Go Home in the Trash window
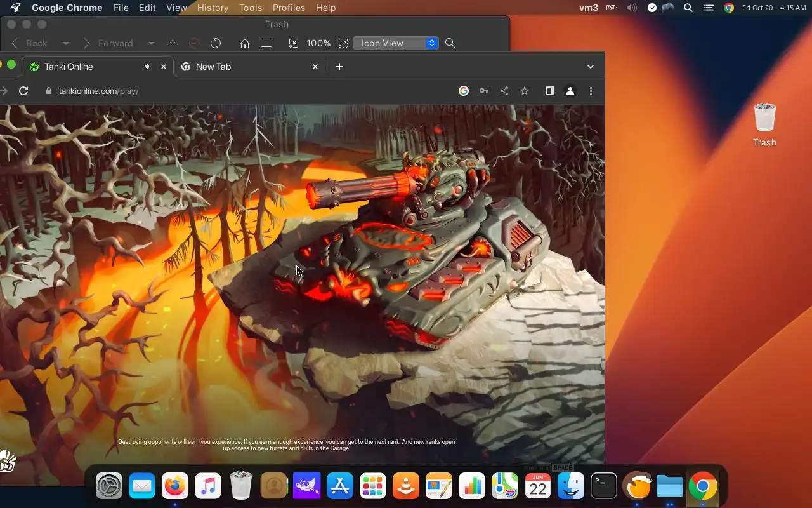This screenshot has height=508, width=812. coord(245,43)
